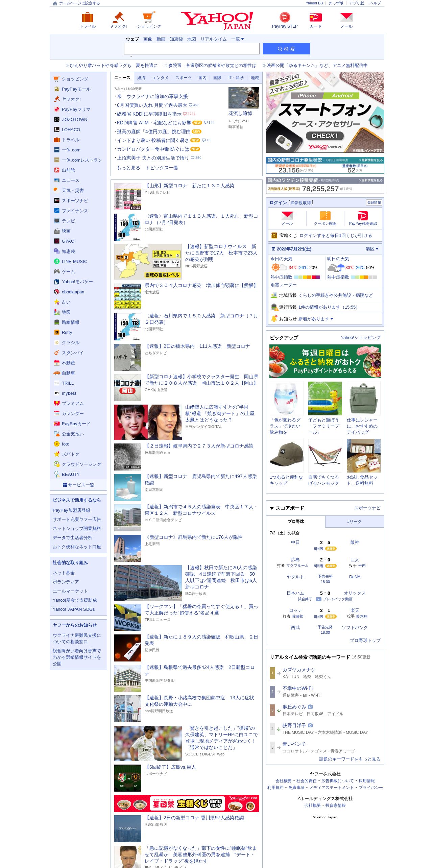Open the きっず版 top link

(x=336, y=3)
